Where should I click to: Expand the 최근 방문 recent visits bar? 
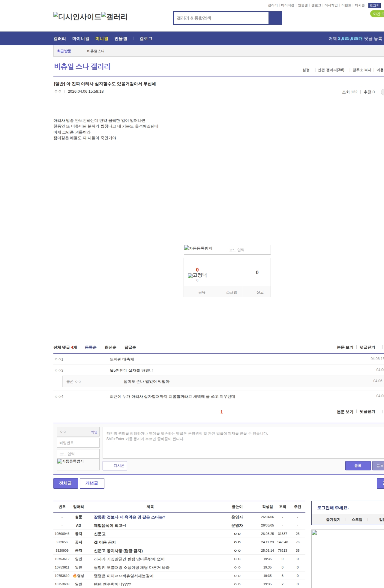64,51
